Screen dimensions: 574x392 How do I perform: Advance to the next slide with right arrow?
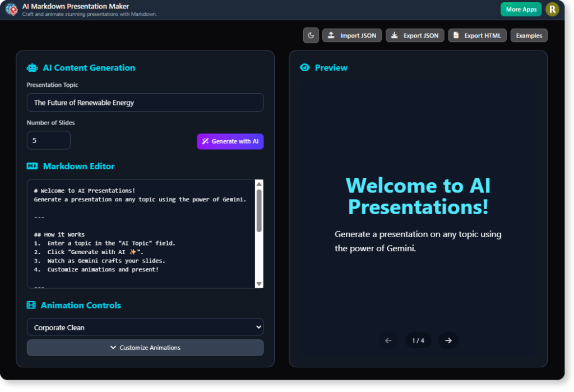(x=448, y=340)
